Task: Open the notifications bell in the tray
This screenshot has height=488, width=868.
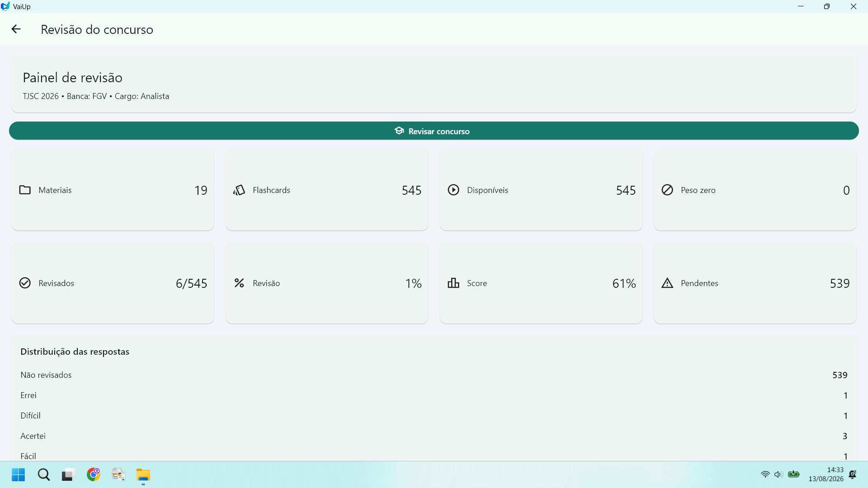Action: pos(853,474)
